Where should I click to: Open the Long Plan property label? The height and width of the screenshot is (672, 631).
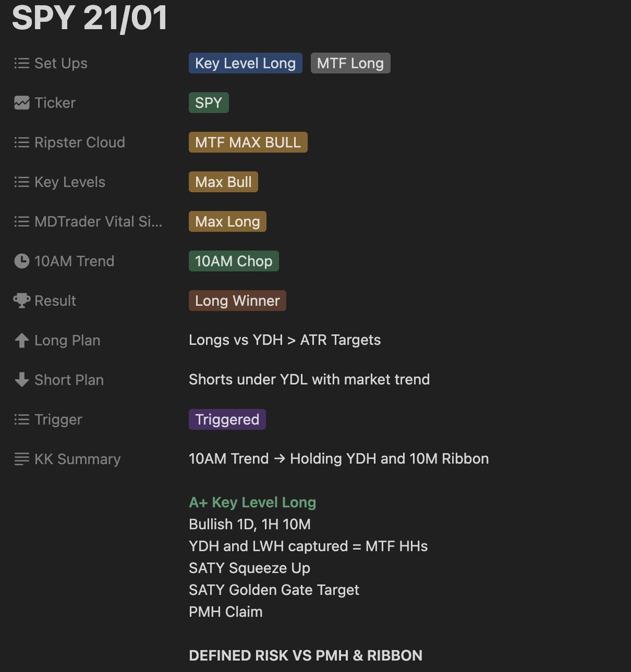coord(67,340)
